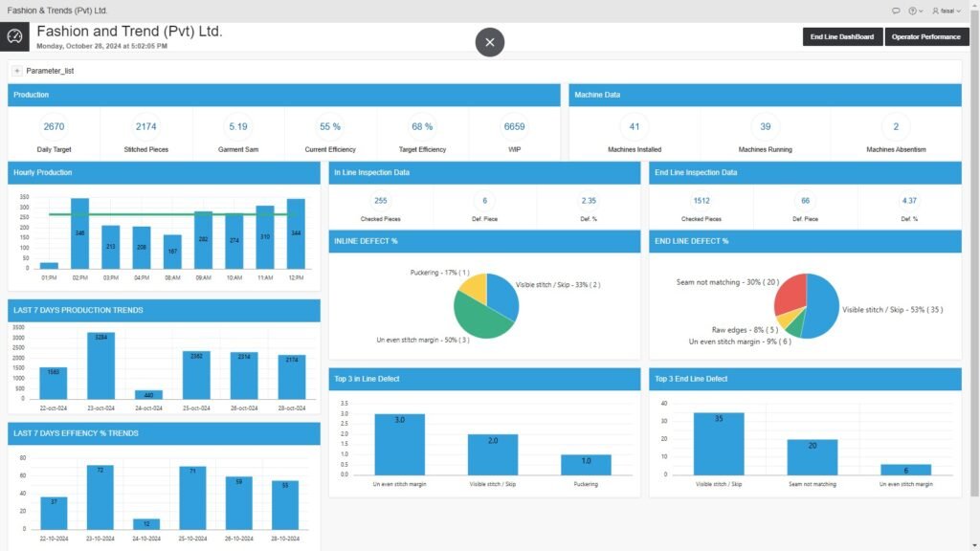Go to the Operator Performance page

925,37
